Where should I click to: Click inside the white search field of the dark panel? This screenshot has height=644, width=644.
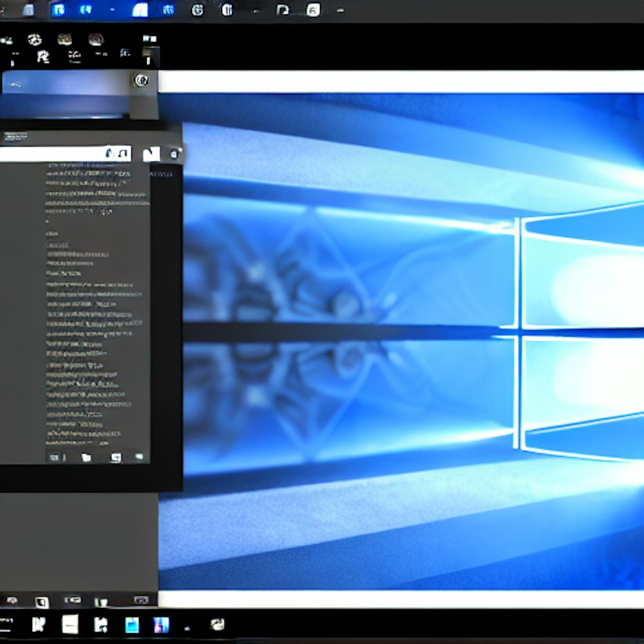(52, 154)
